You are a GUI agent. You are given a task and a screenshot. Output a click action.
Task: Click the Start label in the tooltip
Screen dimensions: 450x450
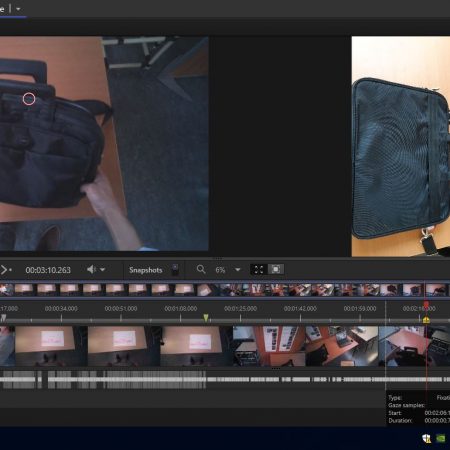395,413
